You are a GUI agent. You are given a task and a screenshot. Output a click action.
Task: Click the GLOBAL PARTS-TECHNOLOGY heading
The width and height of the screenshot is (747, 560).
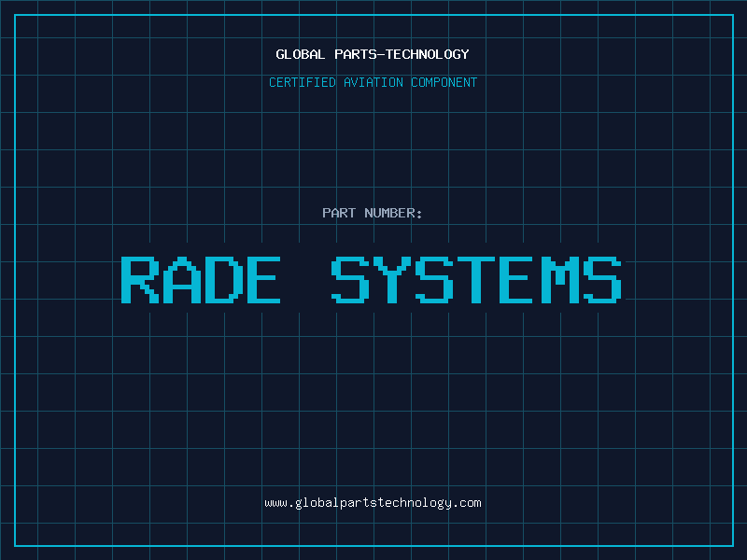pyautogui.click(x=373, y=54)
